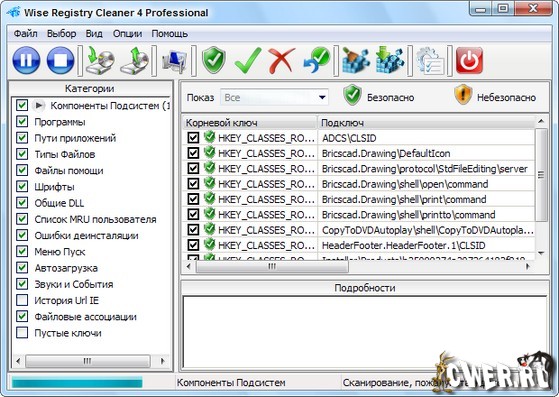Expand the Компоненты Подсистем arrow
The width and height of the screenshot is (559, 397).
point(39,105)
